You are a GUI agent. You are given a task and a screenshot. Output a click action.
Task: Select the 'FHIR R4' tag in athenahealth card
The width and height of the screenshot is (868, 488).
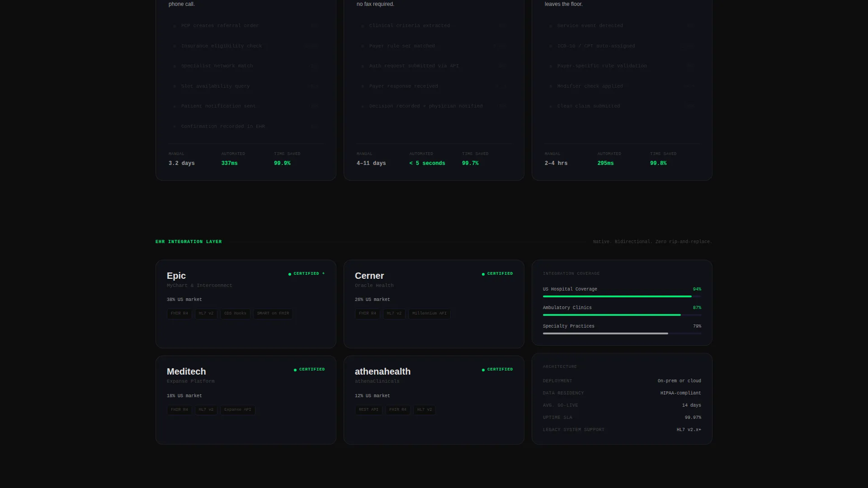pos(398,410)
